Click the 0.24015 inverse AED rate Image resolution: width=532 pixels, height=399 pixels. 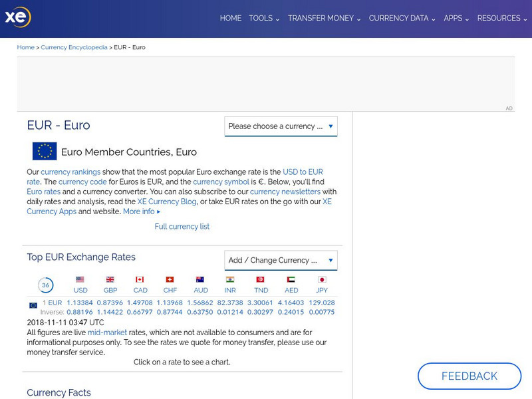[x=291, y=312]
